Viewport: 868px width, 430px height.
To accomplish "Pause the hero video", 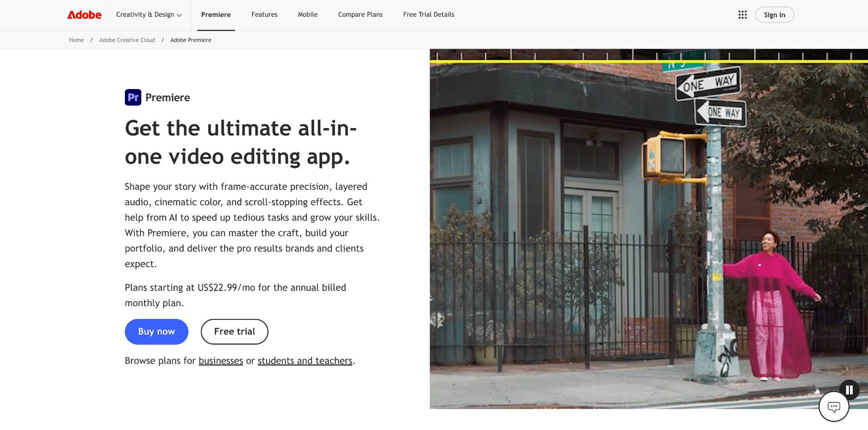I will click(x=849, y=390).
